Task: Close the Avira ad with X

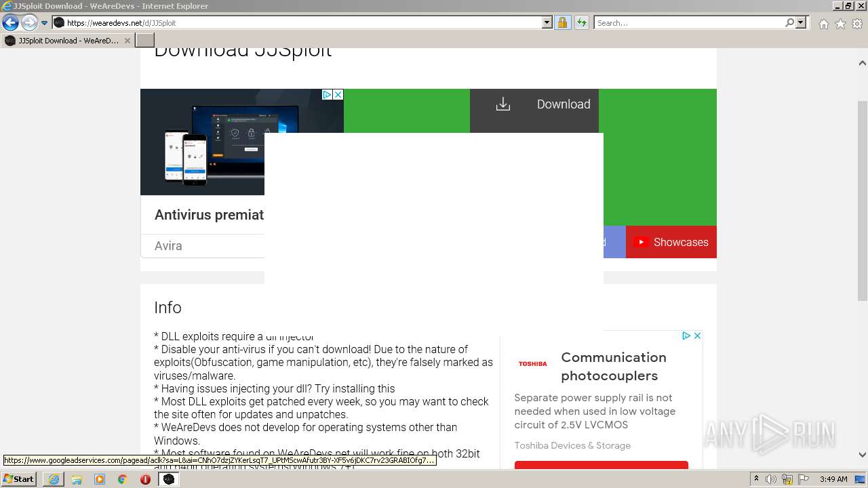Action: [338, 94]
